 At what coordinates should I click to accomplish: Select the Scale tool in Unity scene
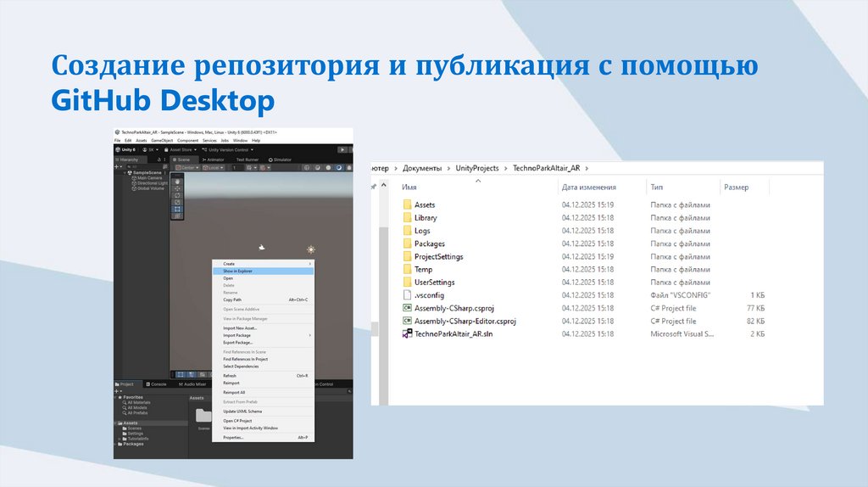click(x=177, y=202)
